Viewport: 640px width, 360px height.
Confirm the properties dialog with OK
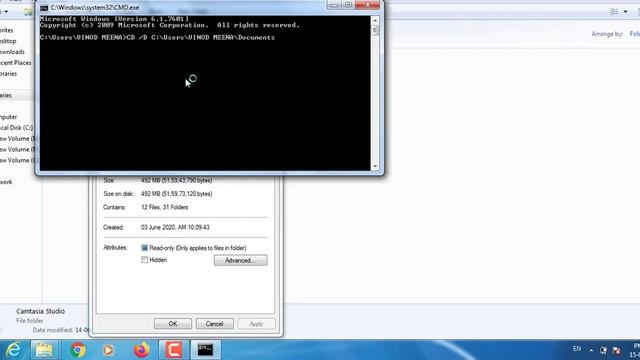[173, 324]
